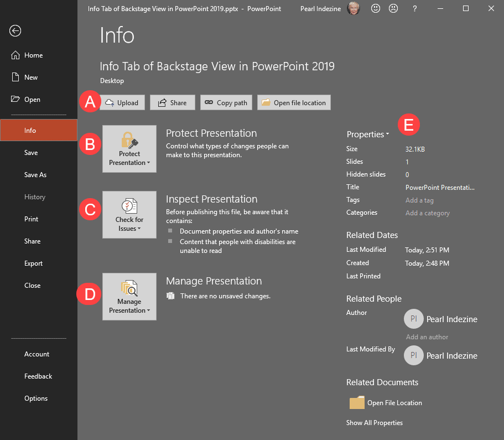Click Pearl Indezine profile picture in title bar

coord(354,8)
